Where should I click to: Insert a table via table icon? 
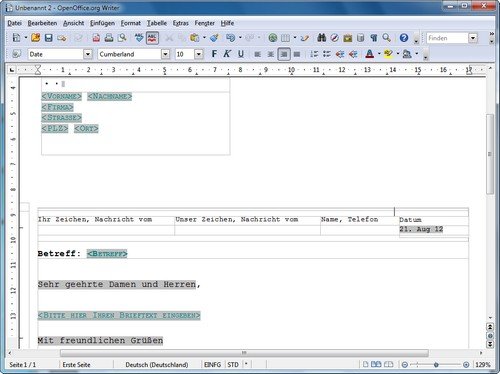click(285, 38)
